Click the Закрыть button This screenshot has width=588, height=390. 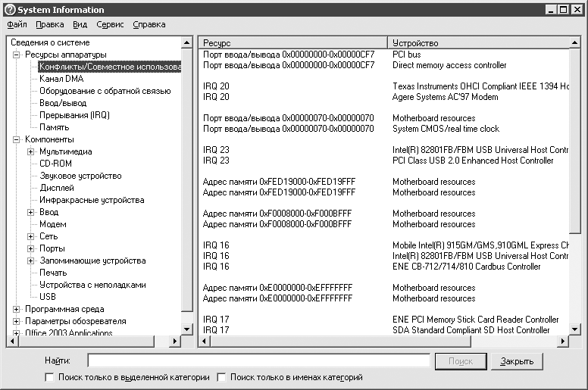click(517, 361)
